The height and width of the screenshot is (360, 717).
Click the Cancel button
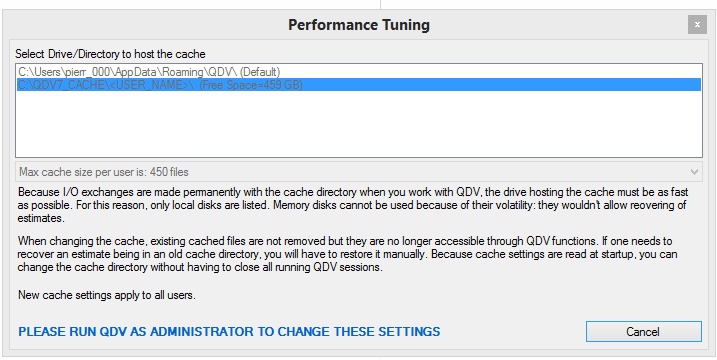[x=643, y=332]
